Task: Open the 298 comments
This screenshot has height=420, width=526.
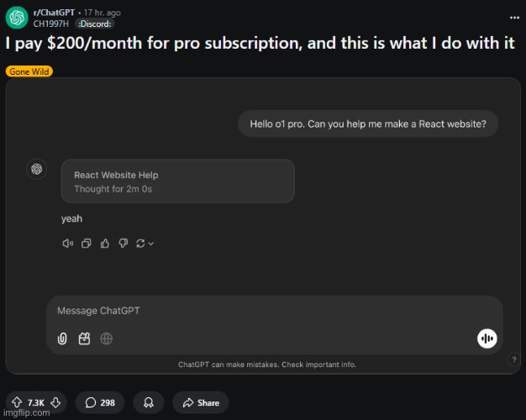Action: tap(100, 402)
